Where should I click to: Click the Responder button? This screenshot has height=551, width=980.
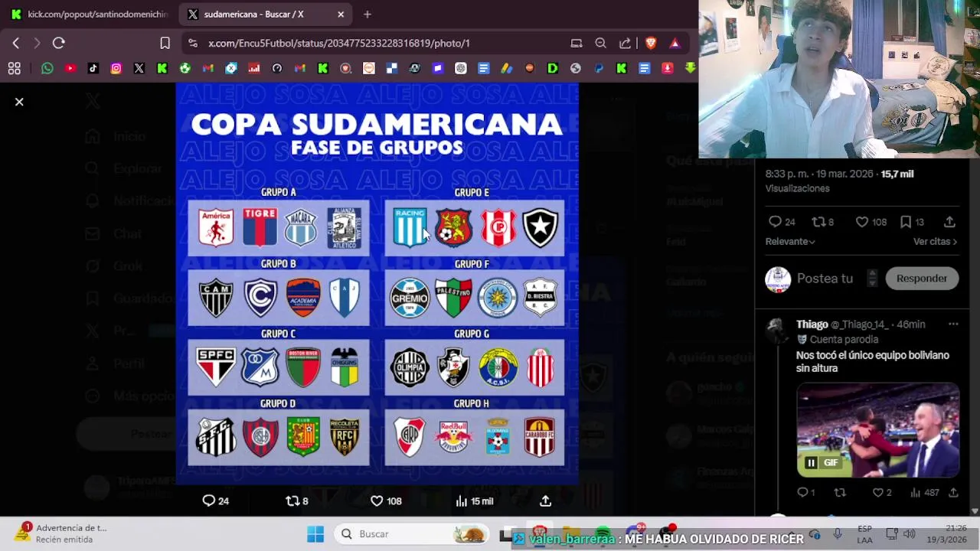[922, 279]
